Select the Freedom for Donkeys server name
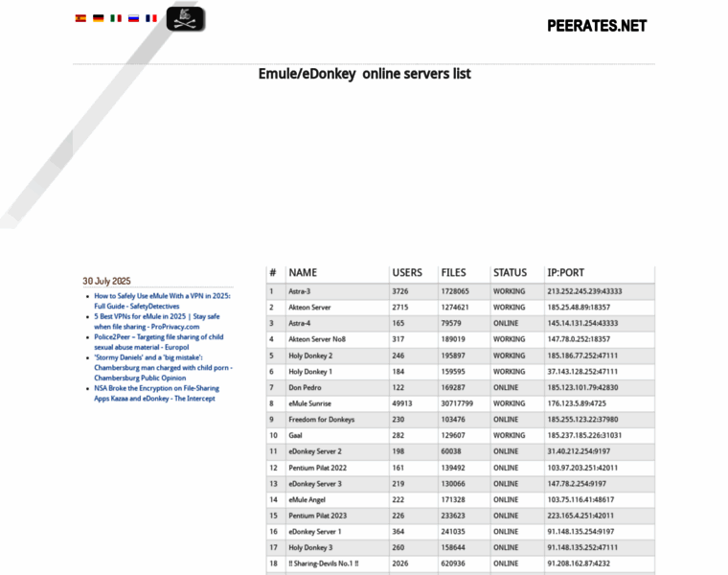728x575 pixels. click(321, 420)
